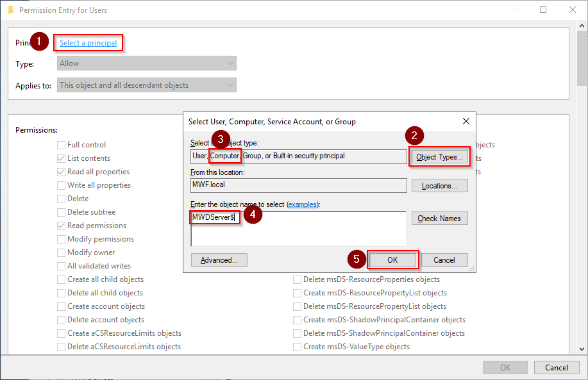
Task: Click the object name text field
Action: pyautogui.click(x=298, y=228)
